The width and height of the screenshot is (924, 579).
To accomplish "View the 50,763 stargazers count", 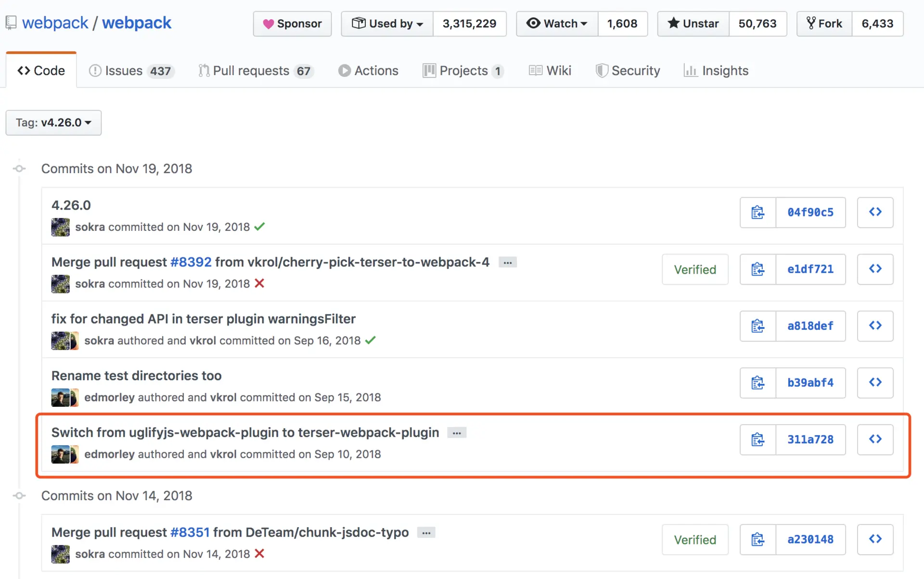I will coord(757,24).
